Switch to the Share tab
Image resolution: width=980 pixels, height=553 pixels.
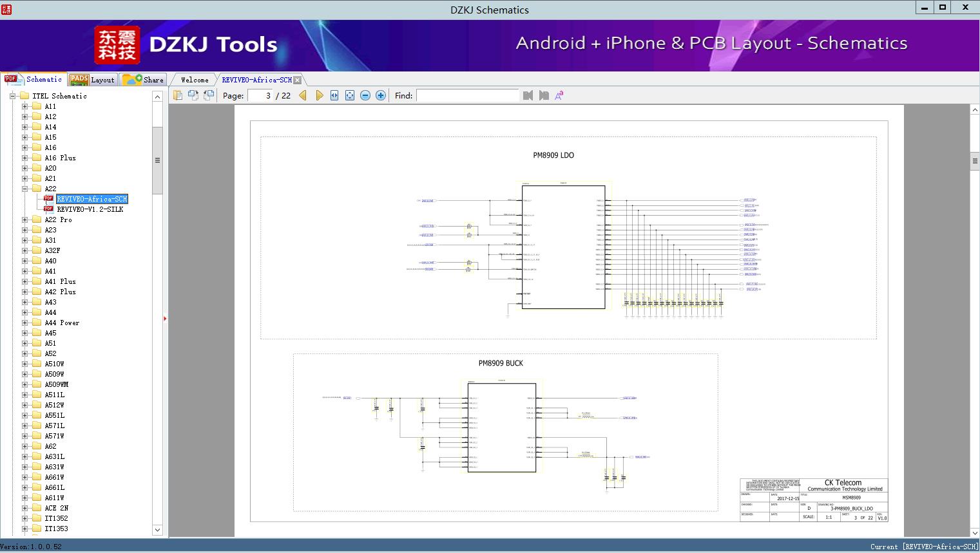(143, 80)
